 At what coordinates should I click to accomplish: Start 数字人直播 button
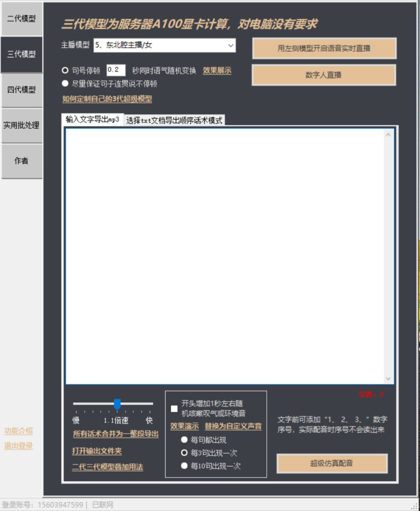(323, 75)
